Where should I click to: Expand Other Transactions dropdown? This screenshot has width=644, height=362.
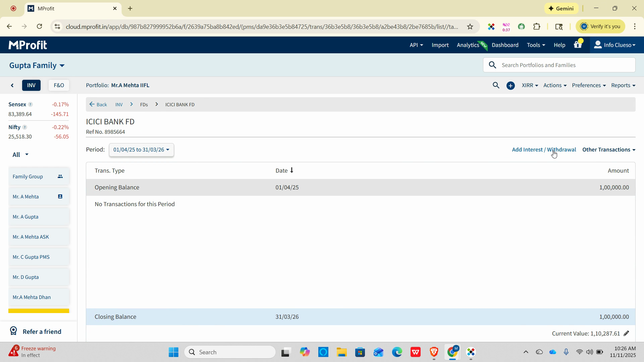608,150
